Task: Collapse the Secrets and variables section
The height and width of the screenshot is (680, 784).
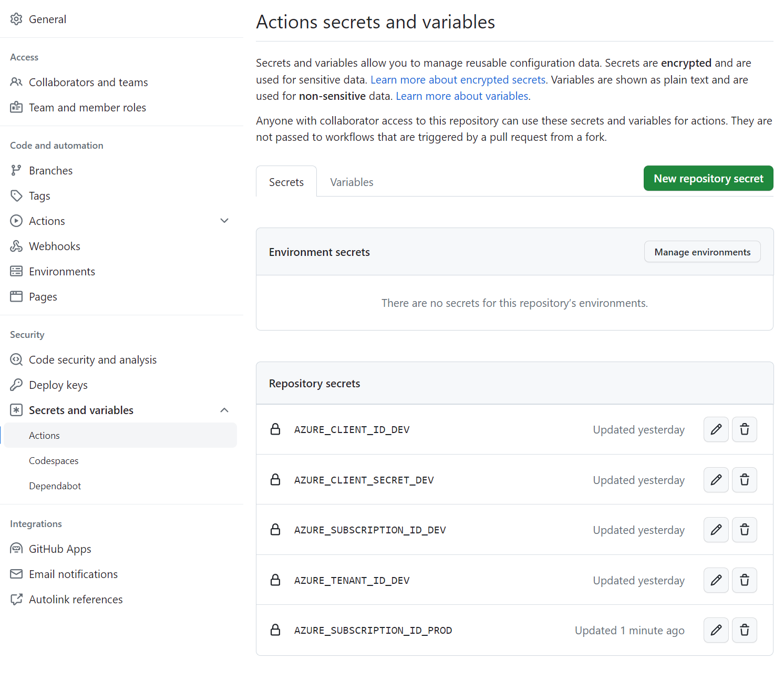Action: click(224, 410)
